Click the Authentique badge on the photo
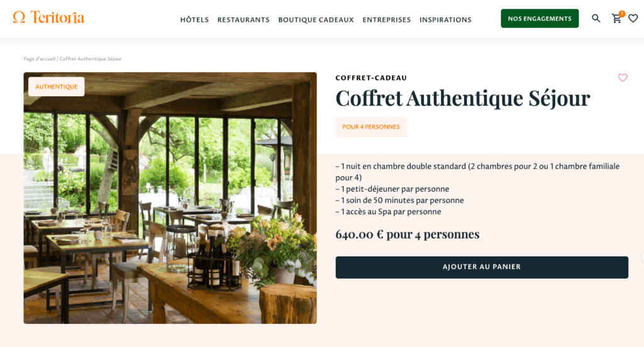This screenshot has width=644, height=347. (x=56, y=87)
